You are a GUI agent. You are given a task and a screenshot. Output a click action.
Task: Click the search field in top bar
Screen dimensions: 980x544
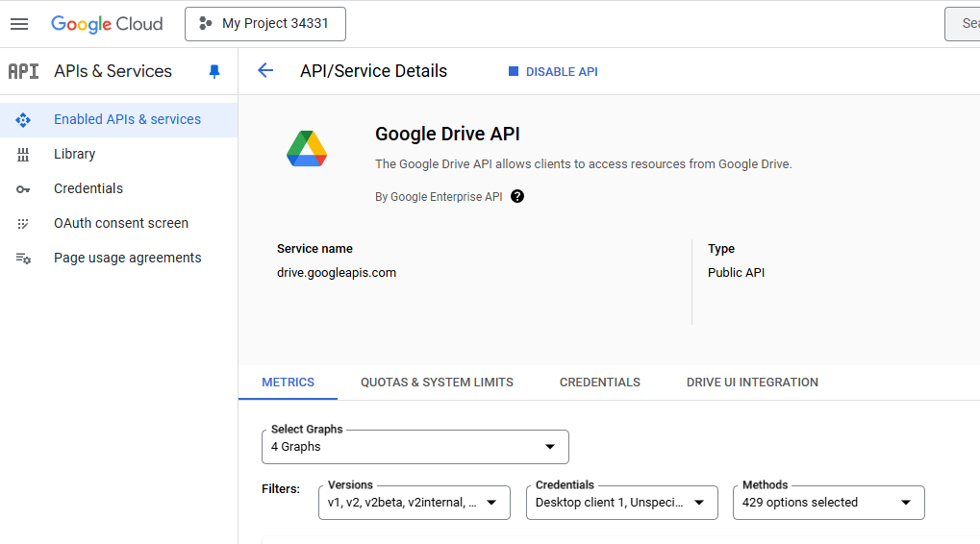(965, 24)
